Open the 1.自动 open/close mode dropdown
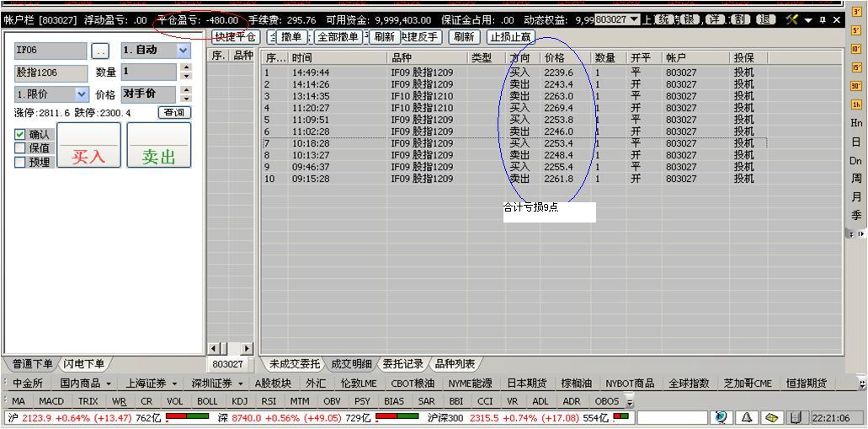Viewport: 868px width, 429px height. (184, 51)
